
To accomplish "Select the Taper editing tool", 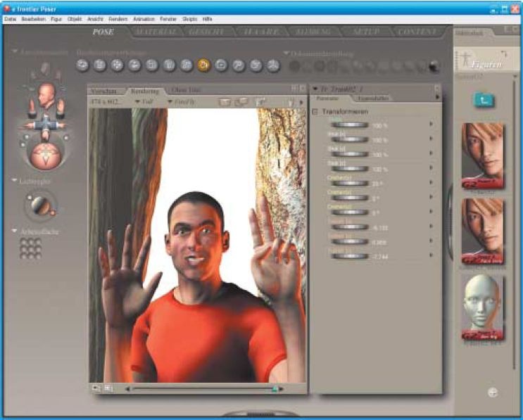I will pyautogui.click(x=169, y=65).
